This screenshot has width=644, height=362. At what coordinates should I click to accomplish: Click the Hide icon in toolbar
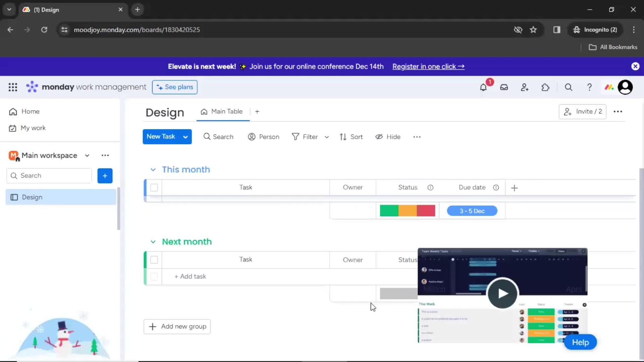379,136
